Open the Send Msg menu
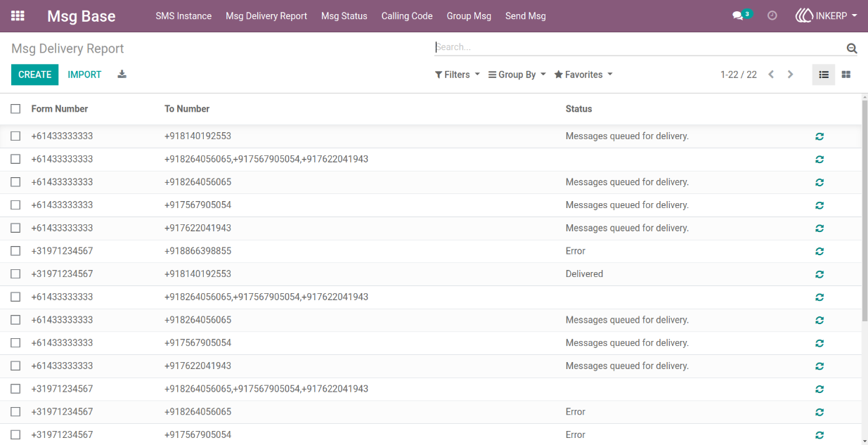868x445 pixels. click(526, 16)
